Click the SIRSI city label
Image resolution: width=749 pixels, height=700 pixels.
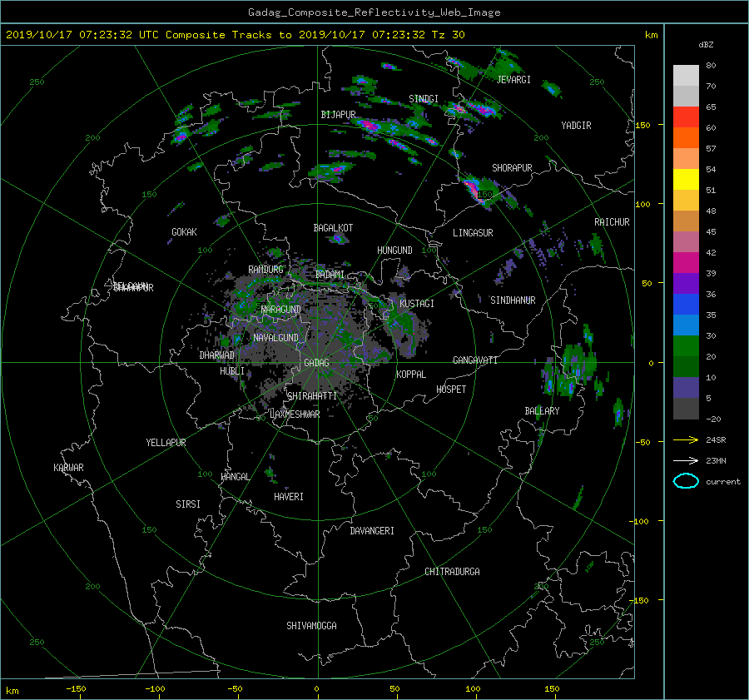click(x=188, y=504)
